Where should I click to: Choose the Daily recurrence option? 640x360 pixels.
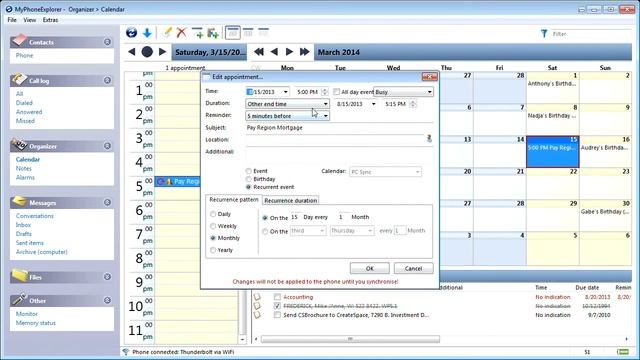pyautogui.click(x=213, y=214)
